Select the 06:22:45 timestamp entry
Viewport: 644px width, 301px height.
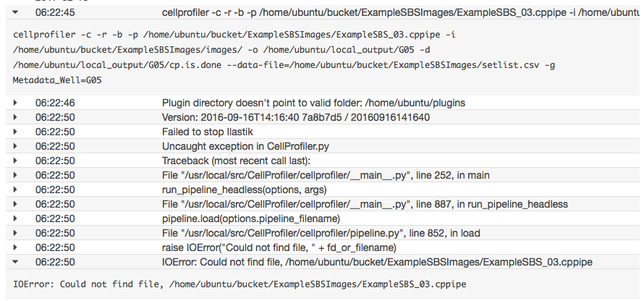pyautogui.click(x=55, y=14)
